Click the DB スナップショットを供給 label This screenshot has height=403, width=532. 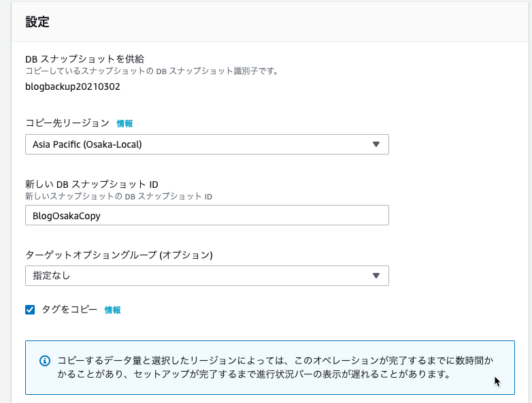tap(85, 59)
